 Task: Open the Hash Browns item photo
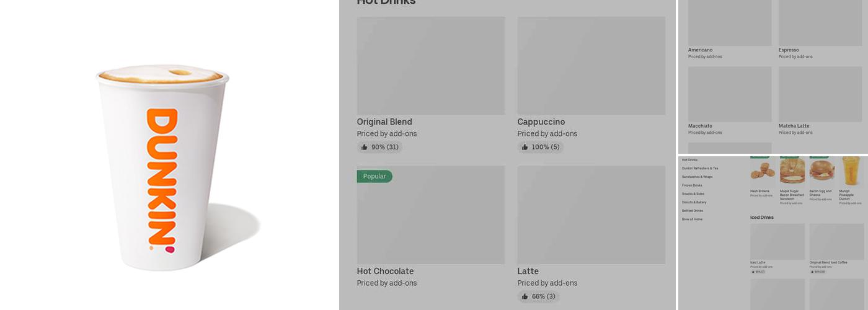(762, 171)
